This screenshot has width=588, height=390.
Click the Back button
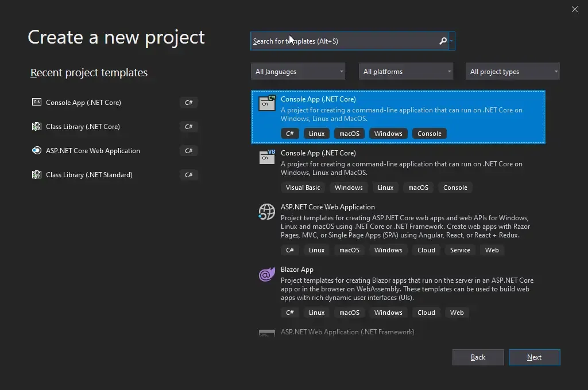pos(478,357)
